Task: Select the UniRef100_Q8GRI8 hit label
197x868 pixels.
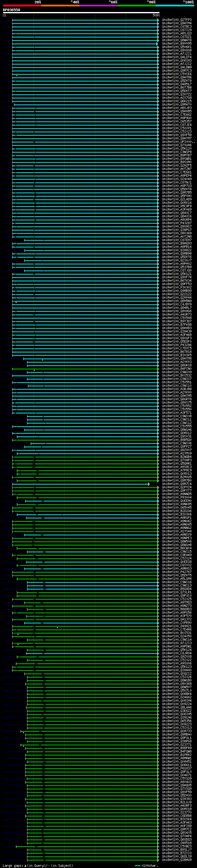Action: click(x=176, y=365)
